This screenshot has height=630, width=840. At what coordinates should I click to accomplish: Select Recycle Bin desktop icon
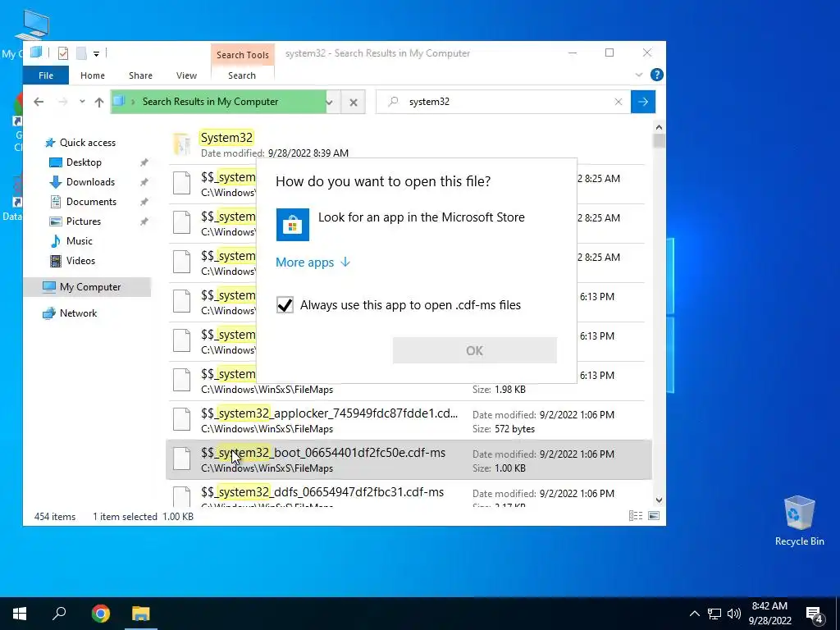coord(799,521)
